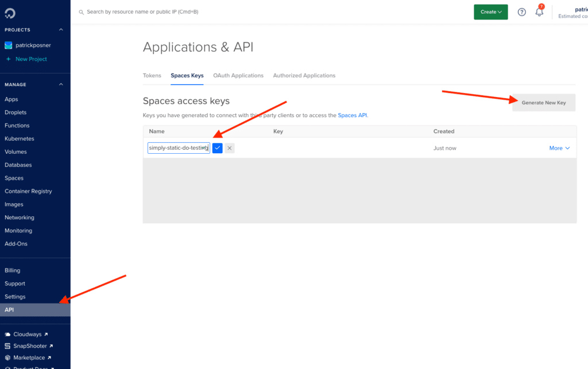Click the key name input field
The image size is (588, 369).
(179, 148)
